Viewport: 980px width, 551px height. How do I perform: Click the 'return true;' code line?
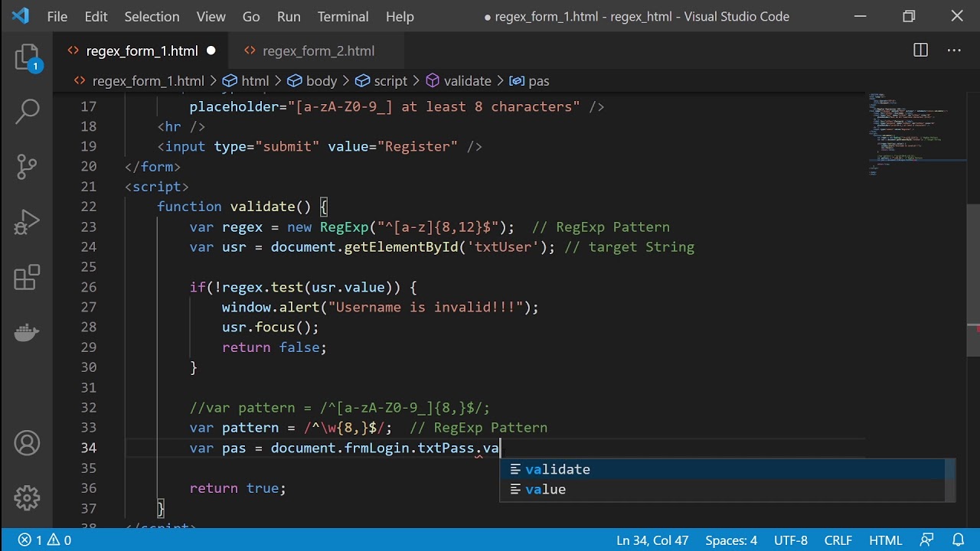click(x=238, y=487)
